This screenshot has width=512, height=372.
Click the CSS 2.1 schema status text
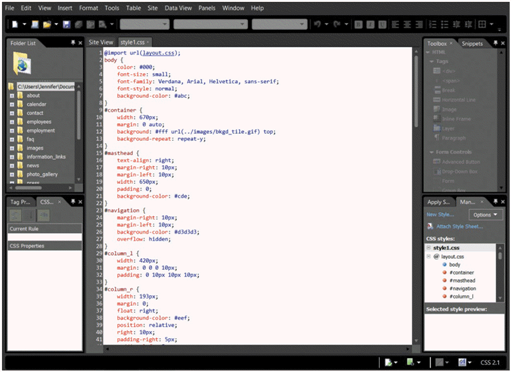click(490, 363)
